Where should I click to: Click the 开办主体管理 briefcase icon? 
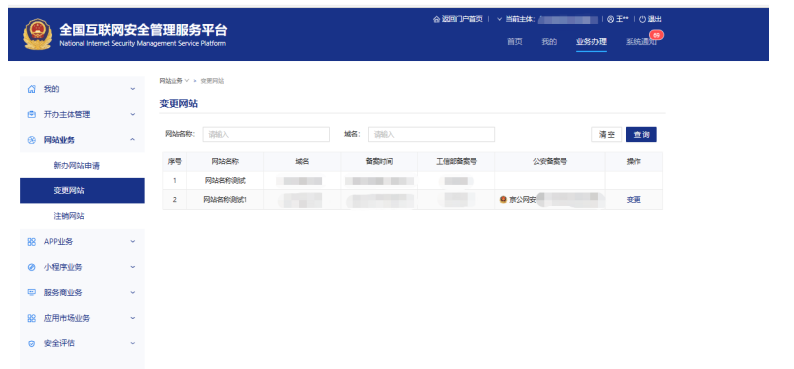[x=31, y=114]
